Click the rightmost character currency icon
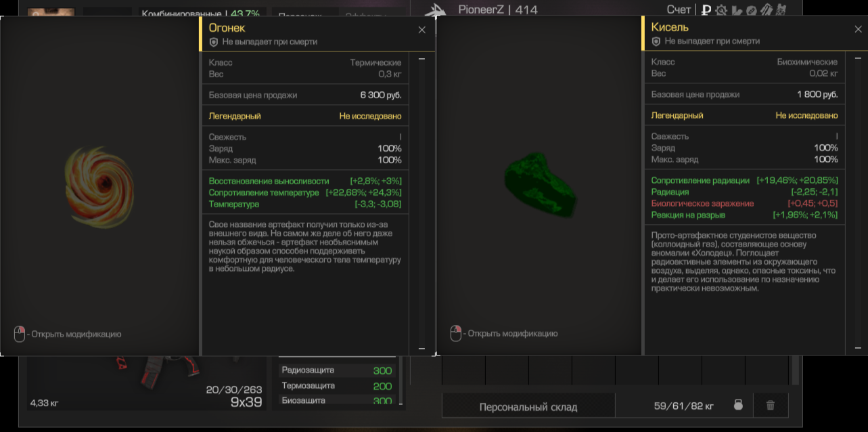 pos(781,9)
